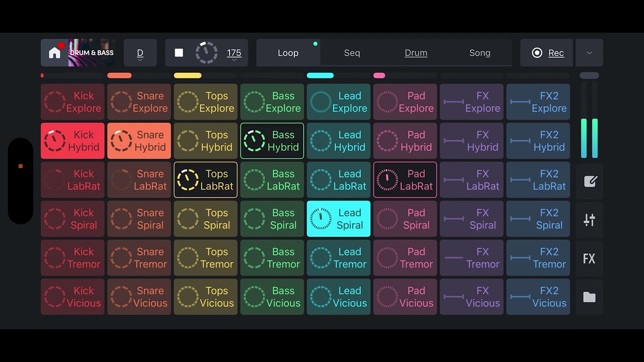Screen dimensions: 644x362
Task: Click the Lead Vicious dashed circle icon
Action: pos(320,297)
